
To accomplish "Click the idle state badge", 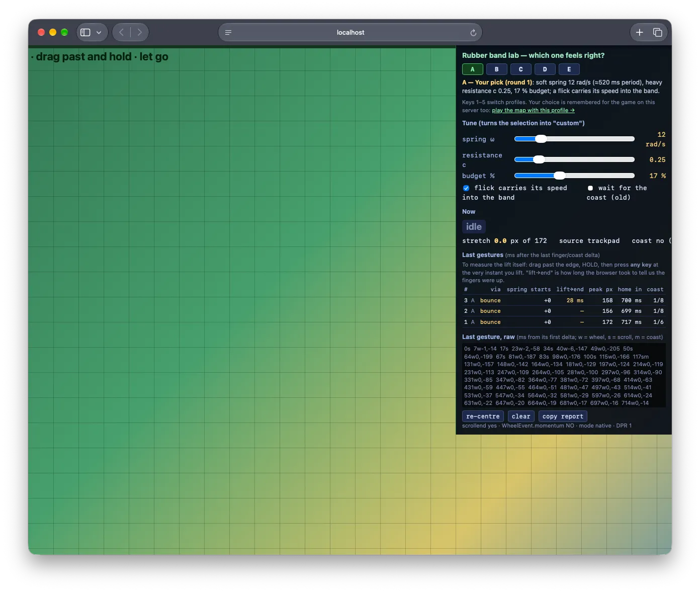I will click(x=474, y=227).
